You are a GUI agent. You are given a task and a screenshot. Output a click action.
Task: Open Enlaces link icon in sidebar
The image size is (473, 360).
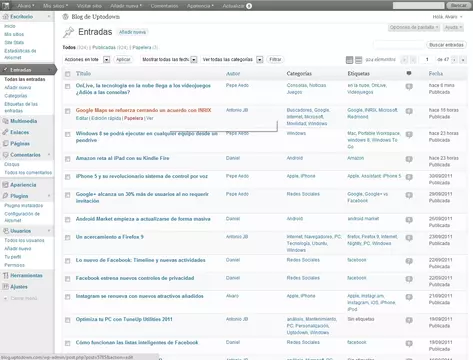click(x=6, y=132)
